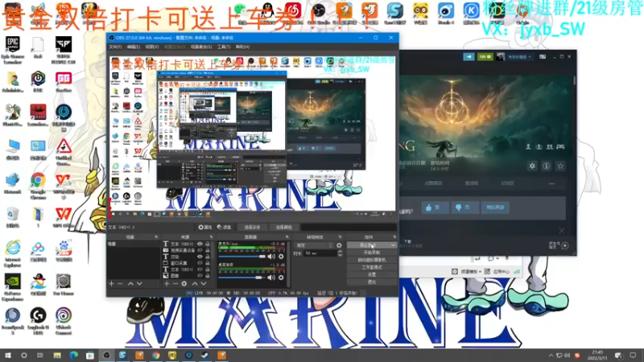
Task: Click 开始录制 to start recording
Action: (x=372, y=253)
